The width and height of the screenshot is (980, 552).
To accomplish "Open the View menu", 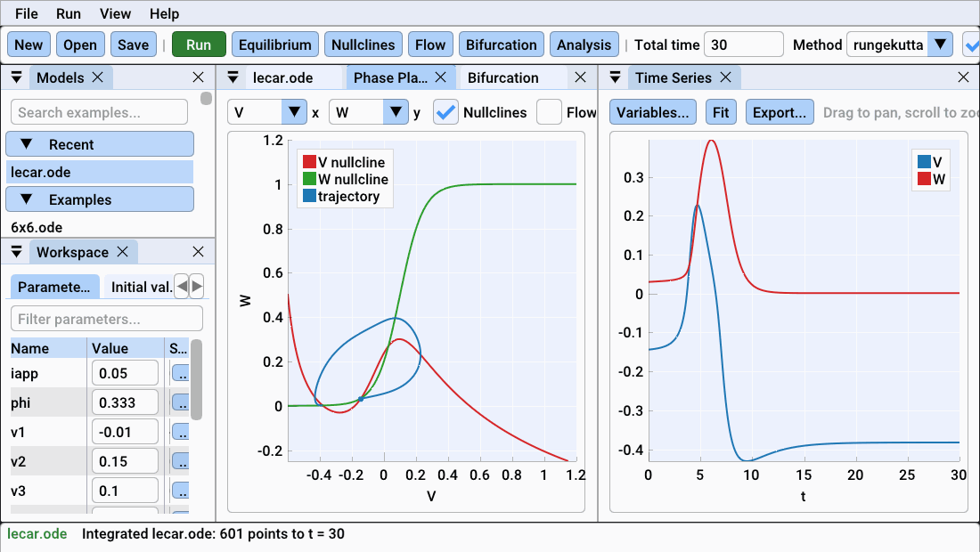I will pos(115,13).
